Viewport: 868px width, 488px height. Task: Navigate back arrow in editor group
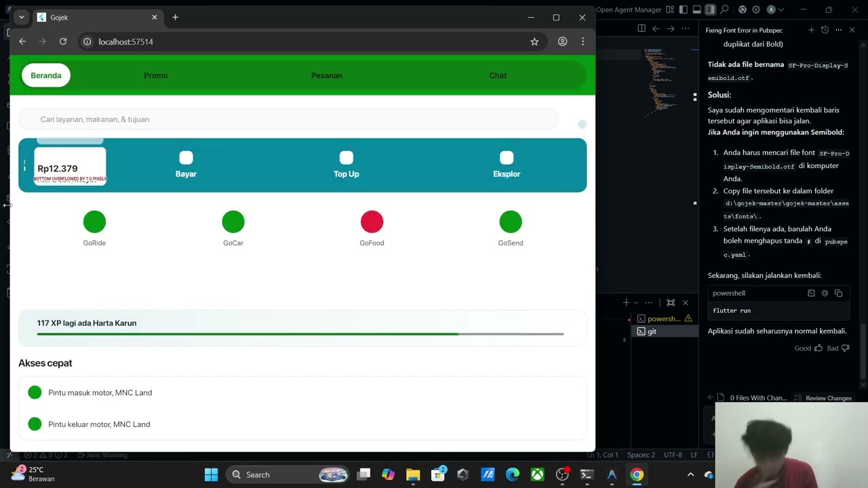point(656,28)
